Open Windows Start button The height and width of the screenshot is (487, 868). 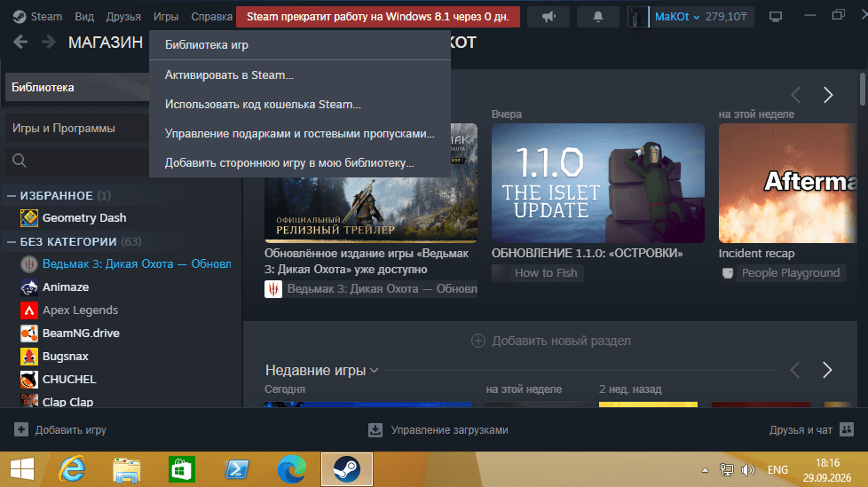pyautogui.click(x=22, y=469)
